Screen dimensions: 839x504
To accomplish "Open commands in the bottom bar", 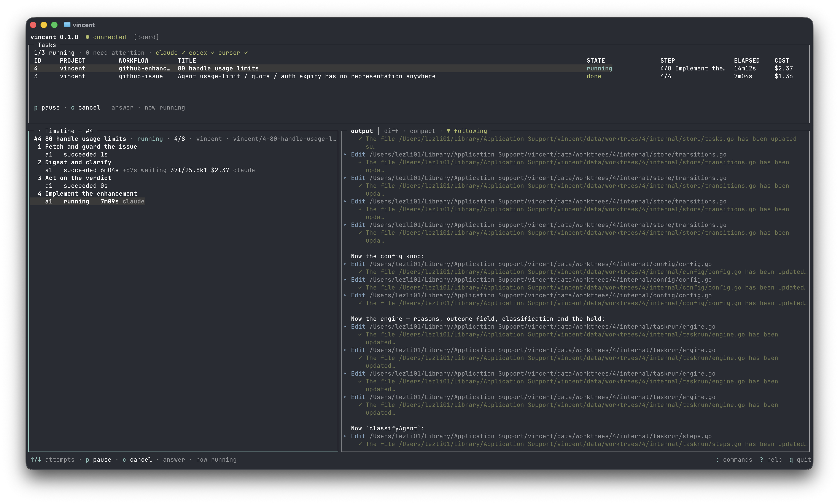I will pyautogui.click(x=734, y=460).
